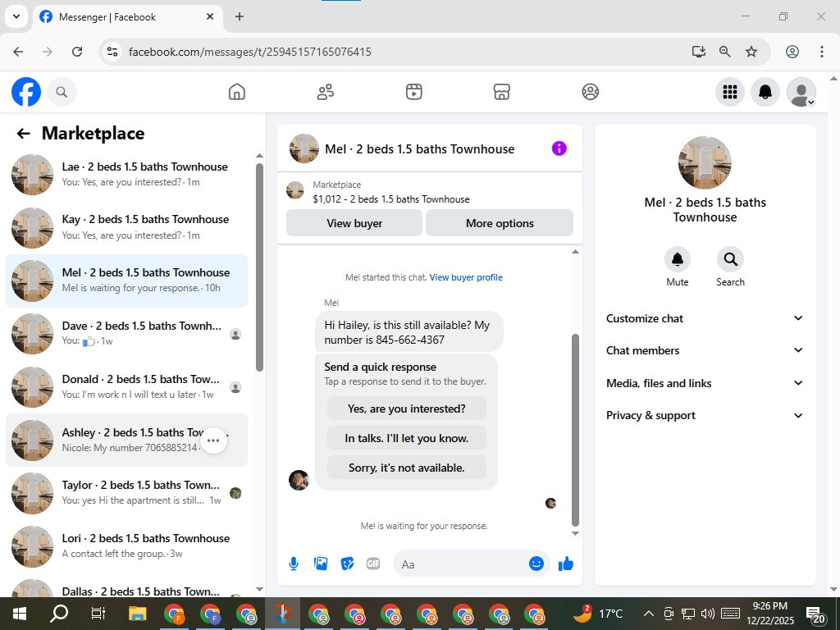840x630 pixels.
Task: Click the Facebook search magnifier icon
Action: [62, 92]
